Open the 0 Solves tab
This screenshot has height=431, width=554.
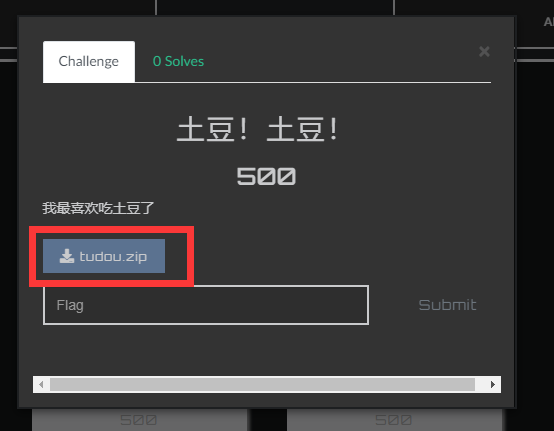click(x=178, y=61)
